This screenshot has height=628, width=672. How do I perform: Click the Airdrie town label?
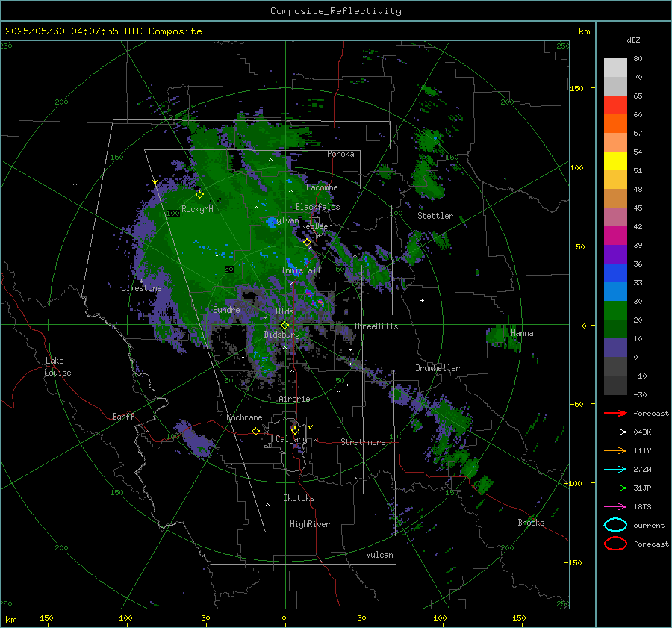click(x=294, y=399)
